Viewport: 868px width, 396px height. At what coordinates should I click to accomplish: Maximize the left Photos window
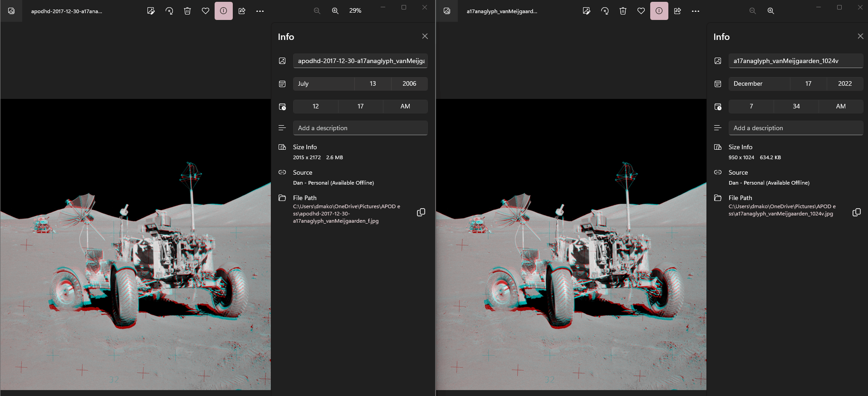click(404, 7)
